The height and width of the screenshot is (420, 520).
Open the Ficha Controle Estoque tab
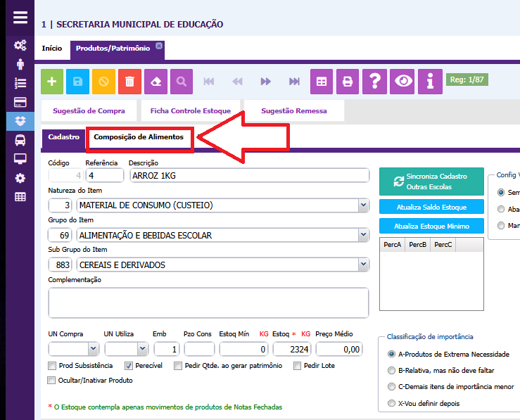pyautogui.click(x=190, y=111)
